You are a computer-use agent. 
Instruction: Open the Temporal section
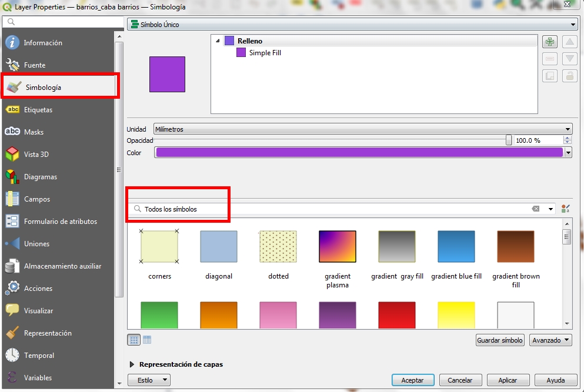pos(58,356)
